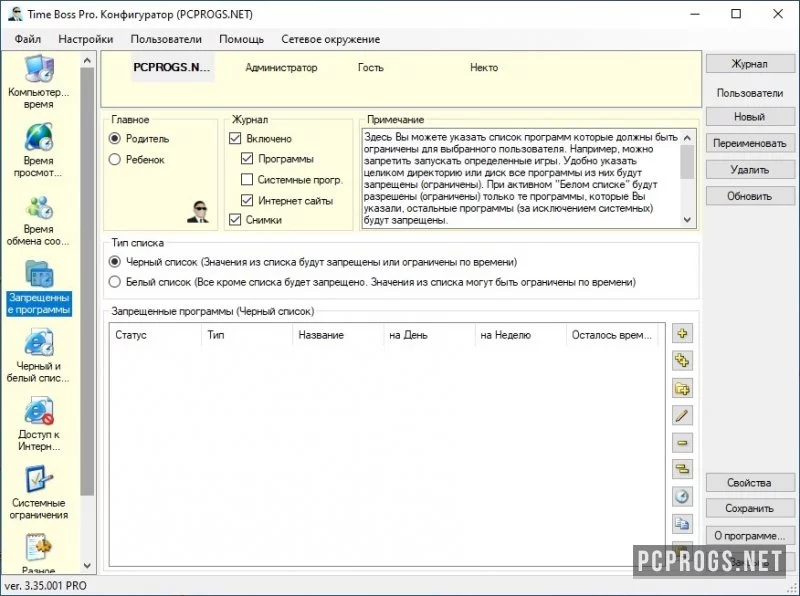Open the Пользователи menu
This screenshot has height=596, width=800.
pyautogui.click(x=166, y=39)
